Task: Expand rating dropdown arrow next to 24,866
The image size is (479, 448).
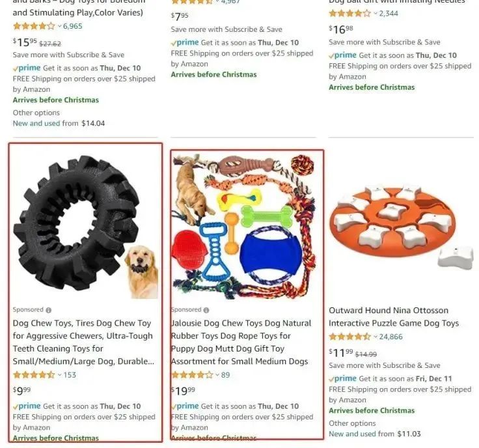Action: point(376,337)
